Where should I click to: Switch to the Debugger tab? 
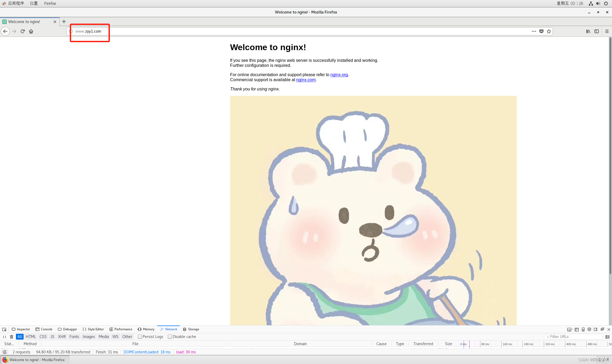pyautogui.click(x=67, y=329)
